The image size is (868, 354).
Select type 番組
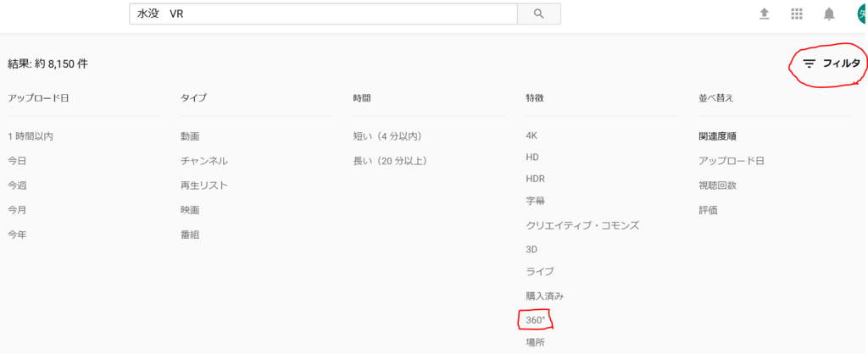[x=190, y=235]
